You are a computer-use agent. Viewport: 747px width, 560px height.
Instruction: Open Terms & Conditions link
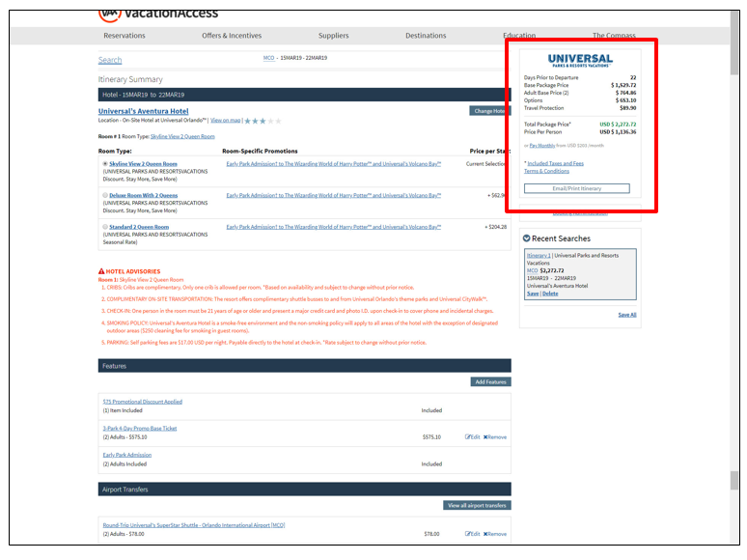tap(547, 171)
